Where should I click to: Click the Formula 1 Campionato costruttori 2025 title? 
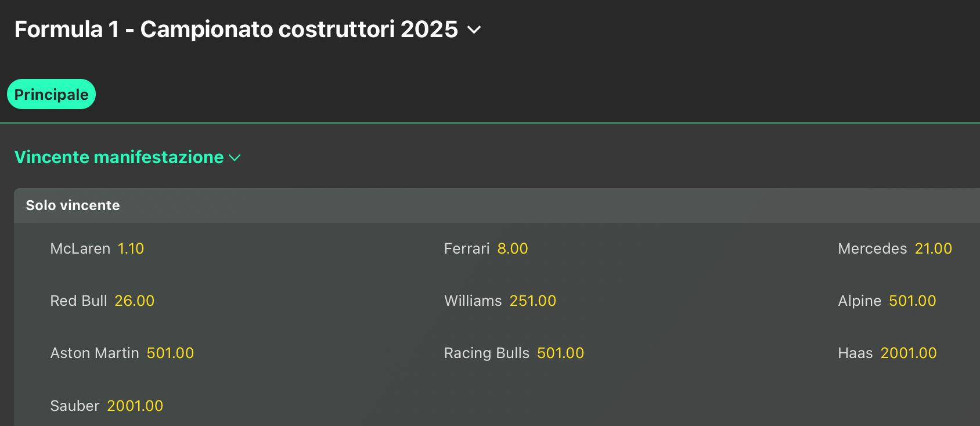236,30
